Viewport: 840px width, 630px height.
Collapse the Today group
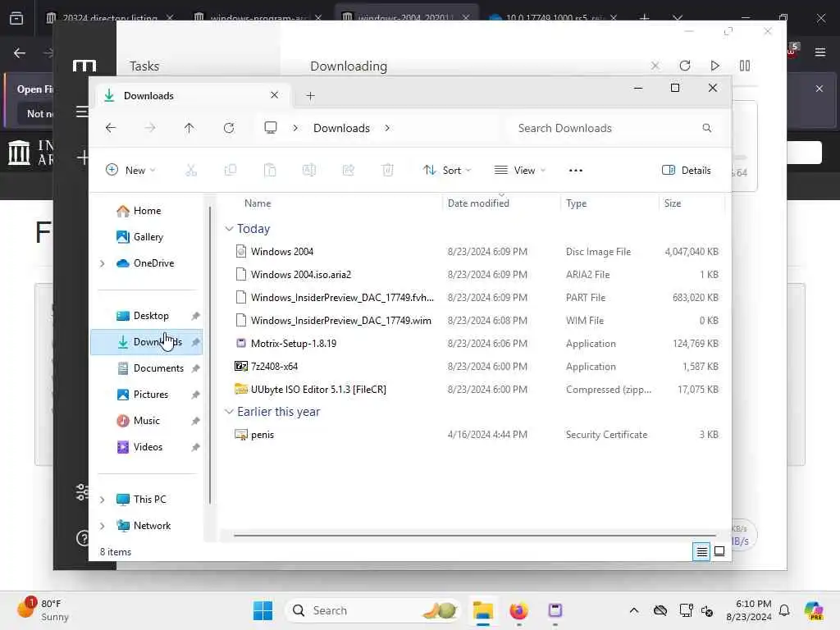point(229,229)
